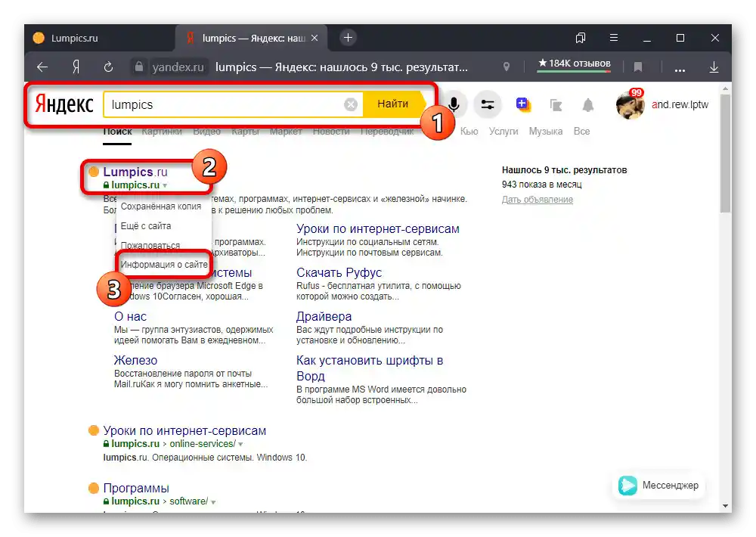Open the 184K отзывов site rating
The height and width of the screenshot is (537, 756).
(x=575, y=64)
